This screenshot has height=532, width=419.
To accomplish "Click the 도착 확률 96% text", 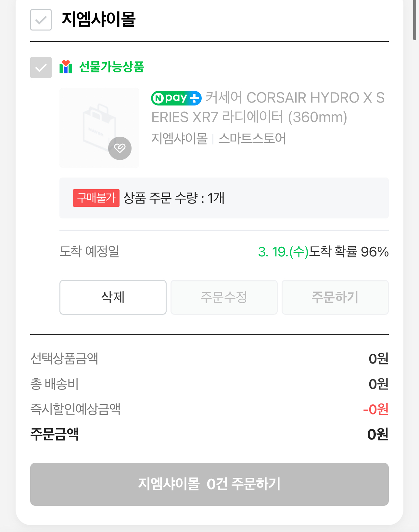I will 349,252.
